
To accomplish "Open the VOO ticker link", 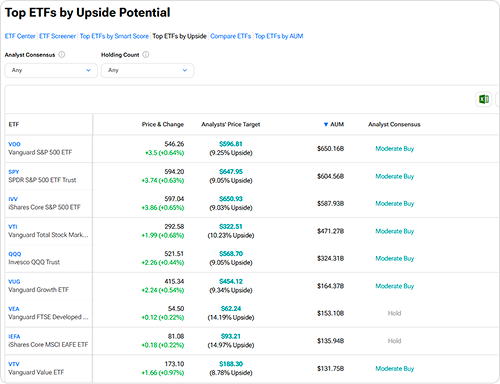I will pos(14,144).
